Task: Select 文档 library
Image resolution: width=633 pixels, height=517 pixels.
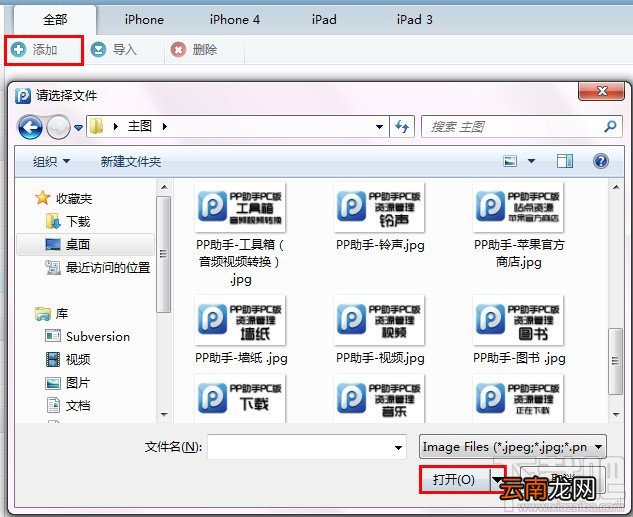Action: [78, 406]
